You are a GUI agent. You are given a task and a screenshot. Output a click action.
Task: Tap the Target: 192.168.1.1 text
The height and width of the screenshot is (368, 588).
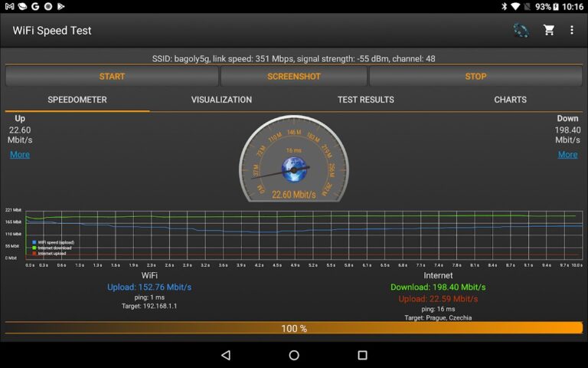tap(149, 306)
